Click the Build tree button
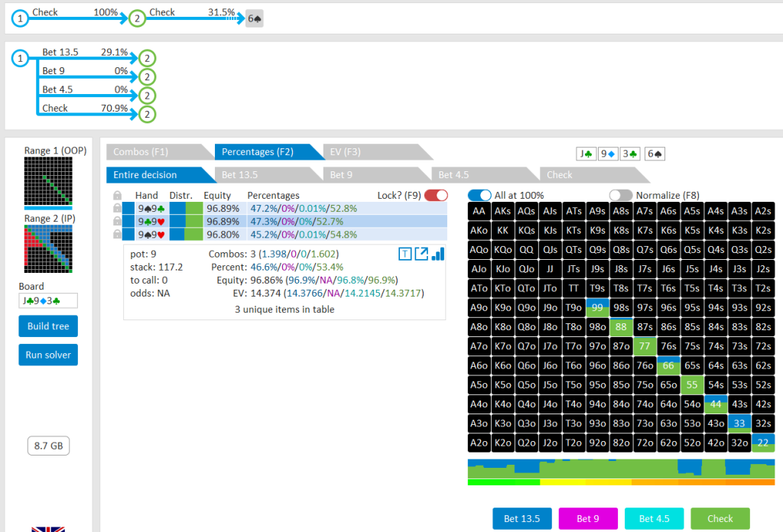783x532 pixels. point(48,326)
